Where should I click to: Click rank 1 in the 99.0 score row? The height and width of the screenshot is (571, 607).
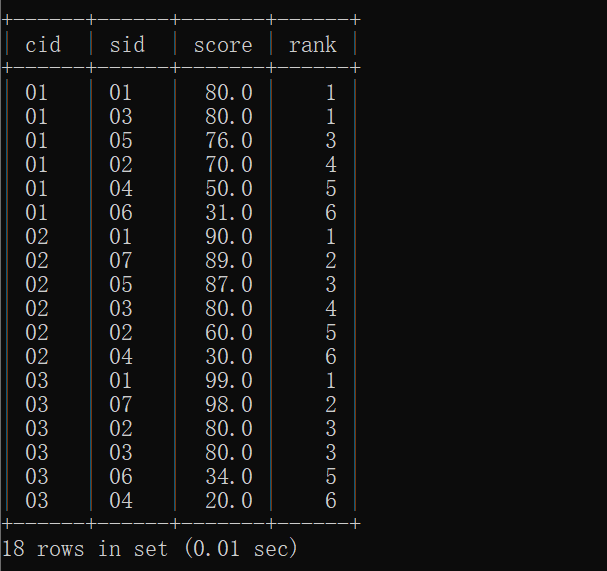point(331,381)
